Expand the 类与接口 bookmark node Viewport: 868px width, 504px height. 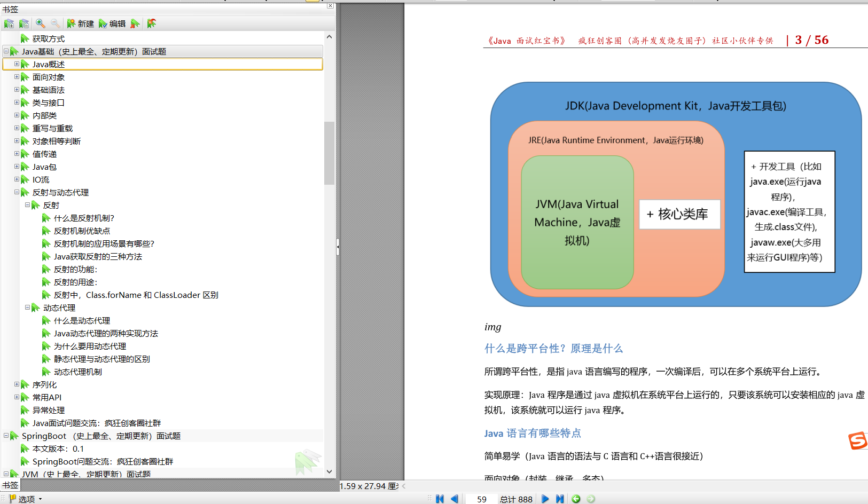point(17,103)
